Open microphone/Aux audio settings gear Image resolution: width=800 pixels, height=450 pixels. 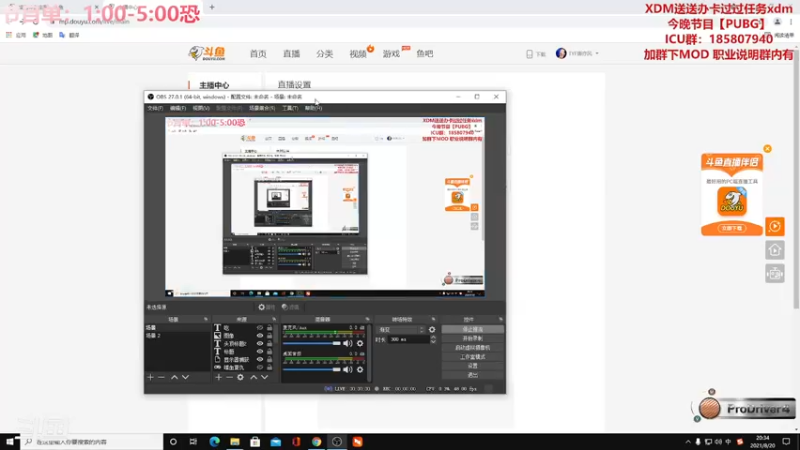click(360, 343)
